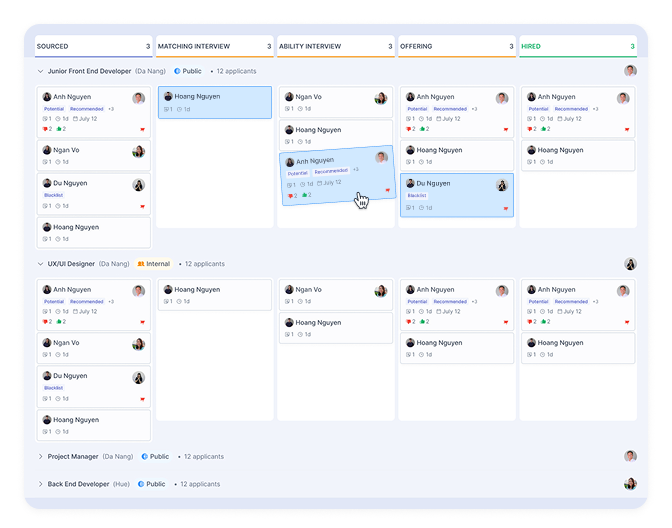This screenshot has width=672, height=528.
Task: Click Ngan Vo's avatar in UX/UI Designer Ability Interview
Action: pyautogui.click(x=381, y=291)
